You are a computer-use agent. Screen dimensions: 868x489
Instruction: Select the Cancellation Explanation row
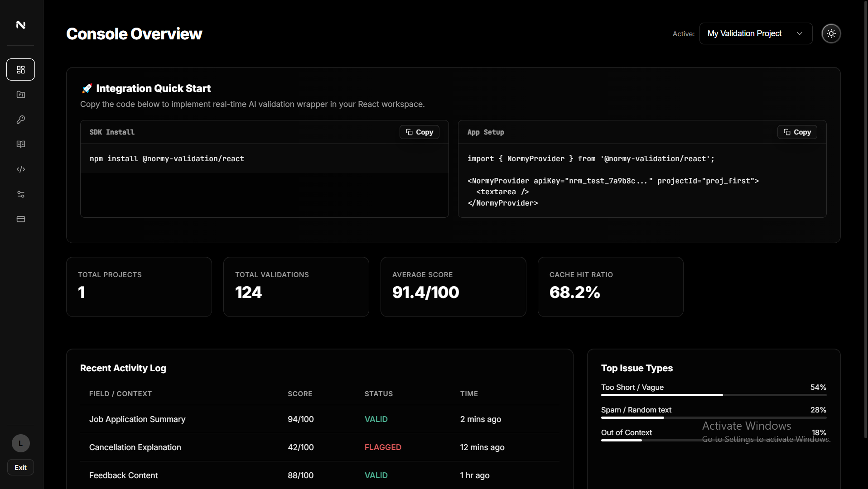click(320, 447)
